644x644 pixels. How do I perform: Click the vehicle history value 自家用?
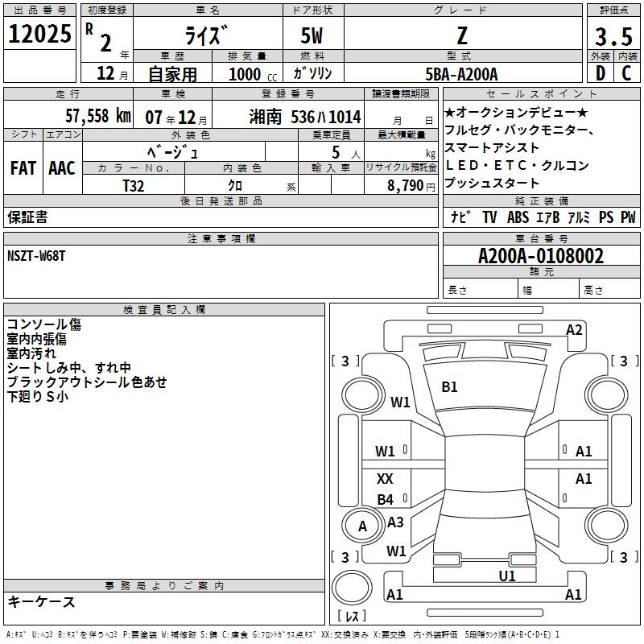pyautogui.click(x=172, y=74)
